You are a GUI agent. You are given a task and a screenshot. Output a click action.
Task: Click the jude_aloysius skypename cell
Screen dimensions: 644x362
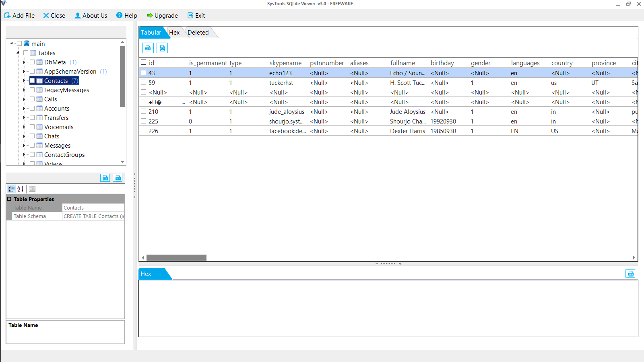coord(287,111)
